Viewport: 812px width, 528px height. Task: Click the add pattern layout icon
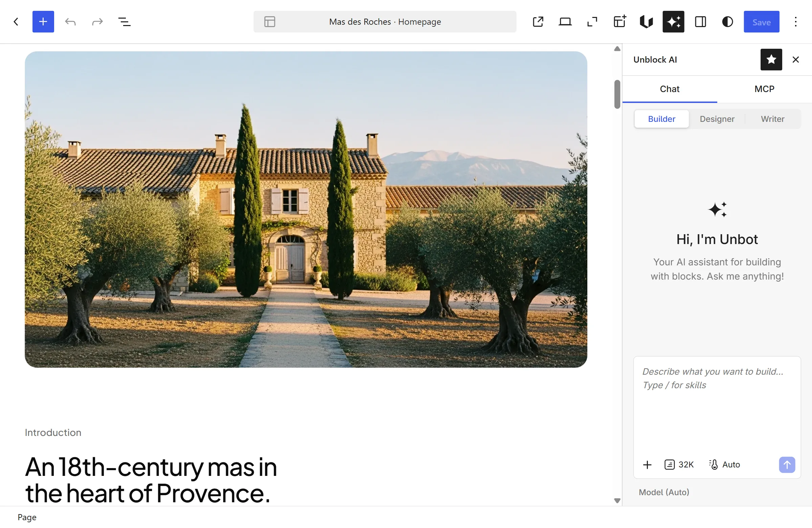(619, 22)
